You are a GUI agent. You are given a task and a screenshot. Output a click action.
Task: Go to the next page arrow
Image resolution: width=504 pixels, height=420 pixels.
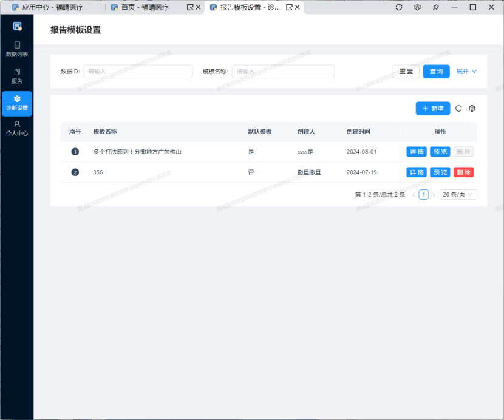pos(434,195)
